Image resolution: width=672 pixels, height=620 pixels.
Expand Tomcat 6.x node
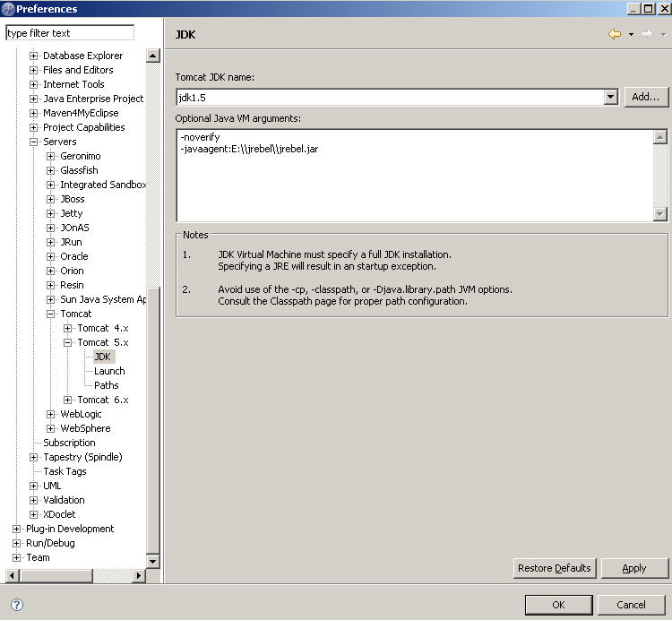(x=67, y=400)
